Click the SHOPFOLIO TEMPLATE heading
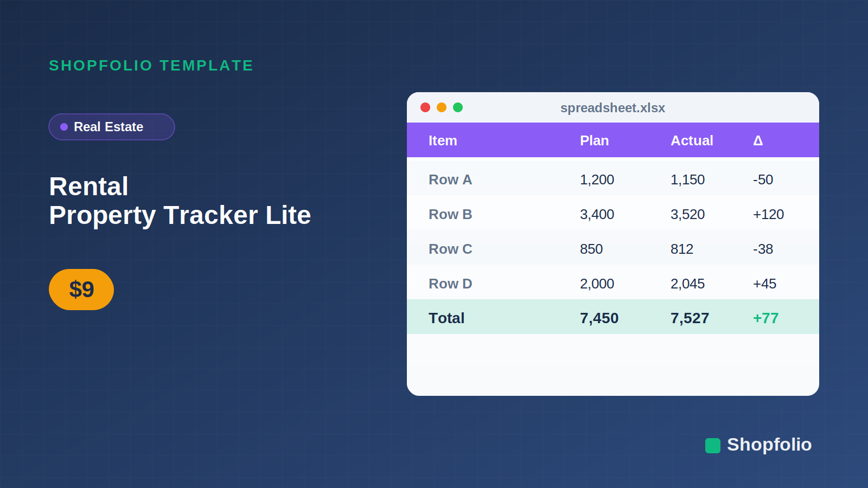The height and width of the screenshot is (488, 868). (x=151, y=66)
